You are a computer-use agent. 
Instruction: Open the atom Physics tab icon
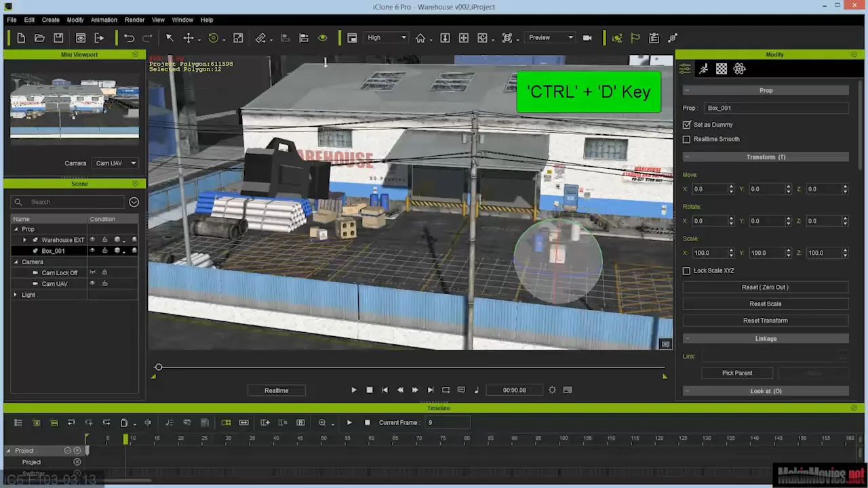point(739,68)
